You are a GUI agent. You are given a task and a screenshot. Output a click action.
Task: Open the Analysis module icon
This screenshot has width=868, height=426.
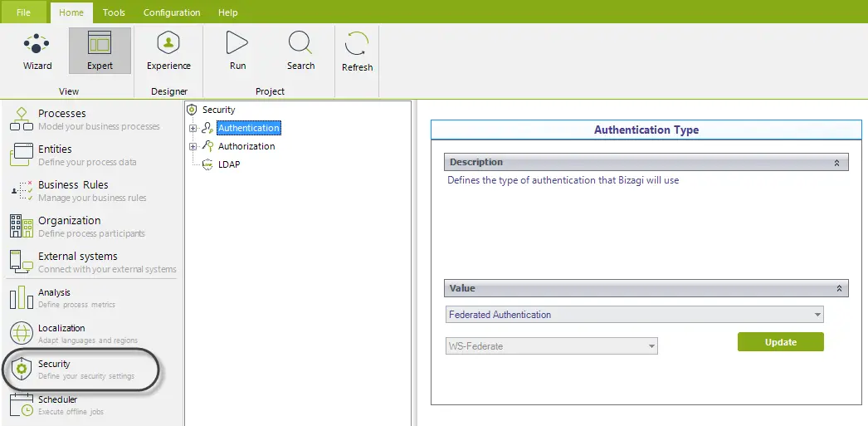22,297
